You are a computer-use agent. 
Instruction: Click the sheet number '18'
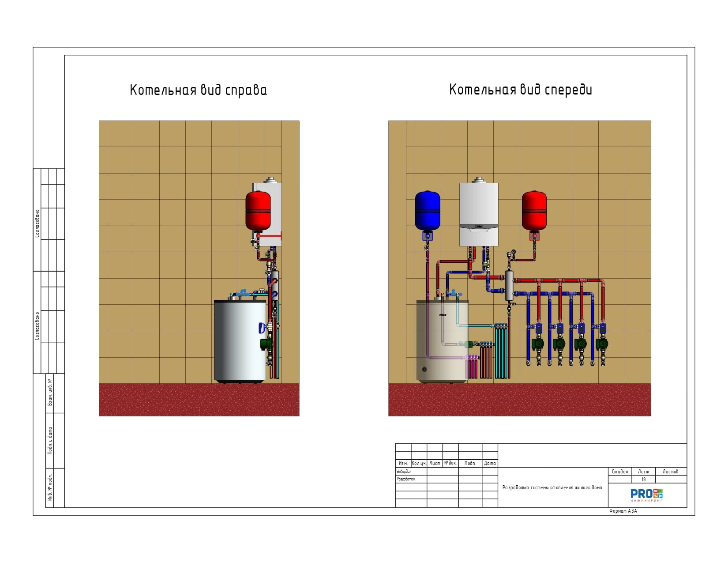point(644,480)
